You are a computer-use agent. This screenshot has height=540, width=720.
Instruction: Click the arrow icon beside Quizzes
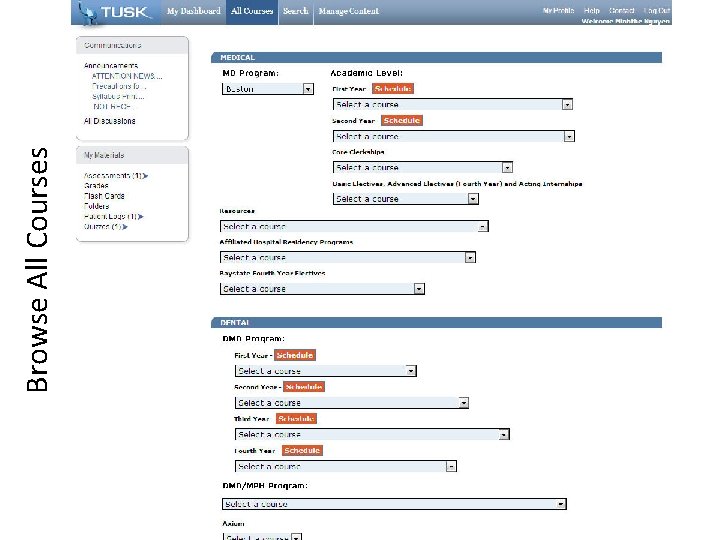click(x=125, y=227)
